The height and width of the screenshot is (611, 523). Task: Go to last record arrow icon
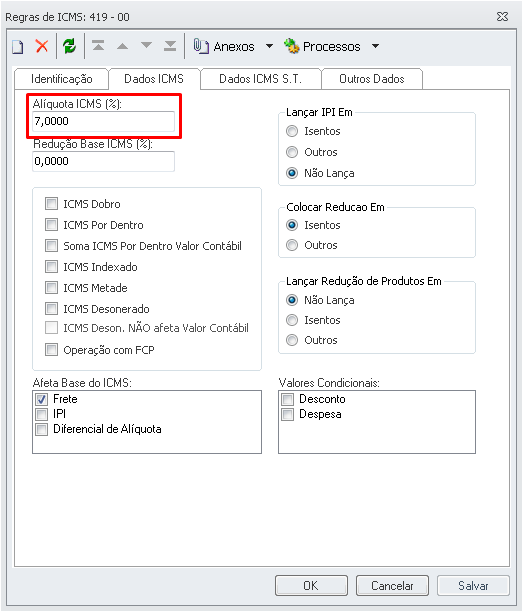[x=170, y=46]
